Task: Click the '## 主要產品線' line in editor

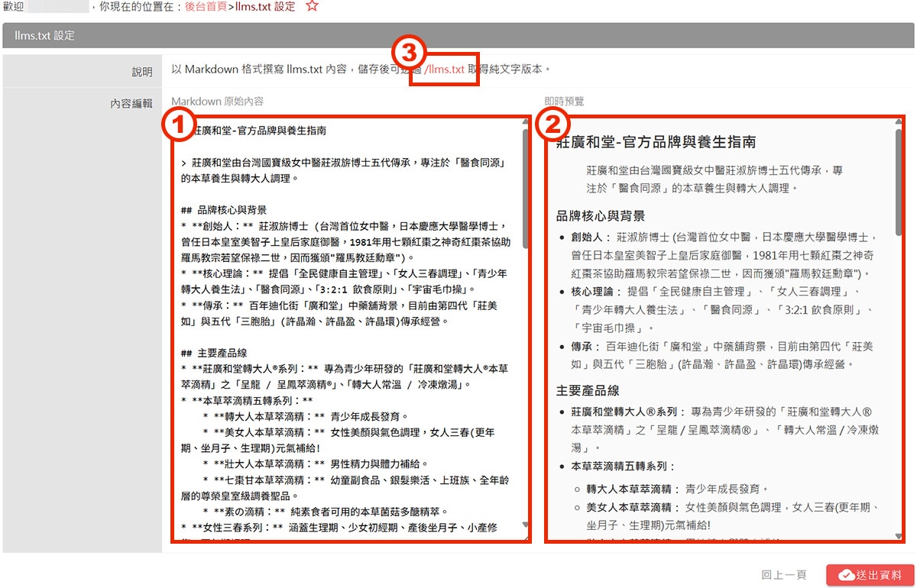Action: [213, 354]
